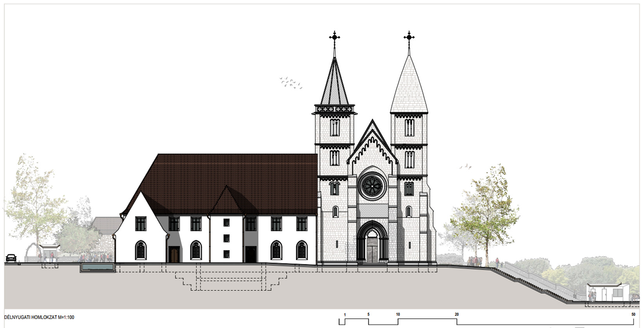Click the cross atop the left tower
644x328 pixels.
pyautogui.click(x=334, y=38)
